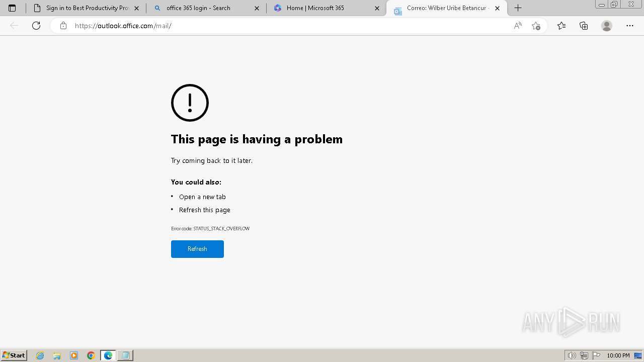
Task: Close the Sign in to Best Productivity tab
Action: (136, 8)
